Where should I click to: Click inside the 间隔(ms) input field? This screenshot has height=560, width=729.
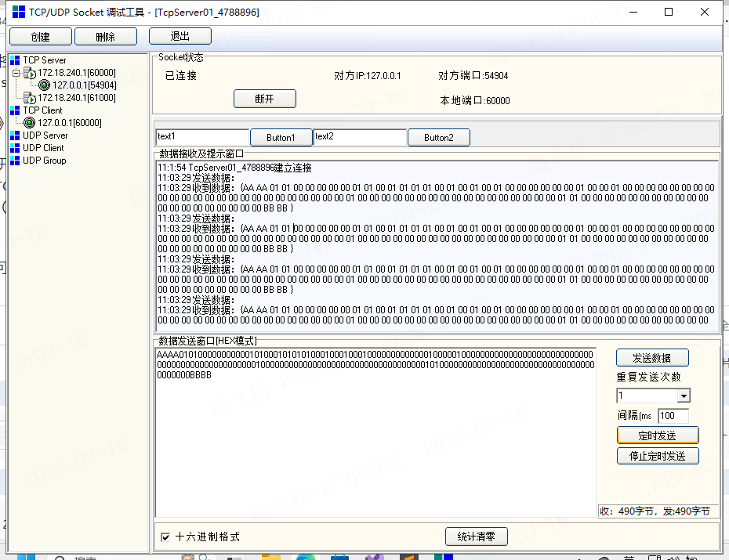[673, 416]
